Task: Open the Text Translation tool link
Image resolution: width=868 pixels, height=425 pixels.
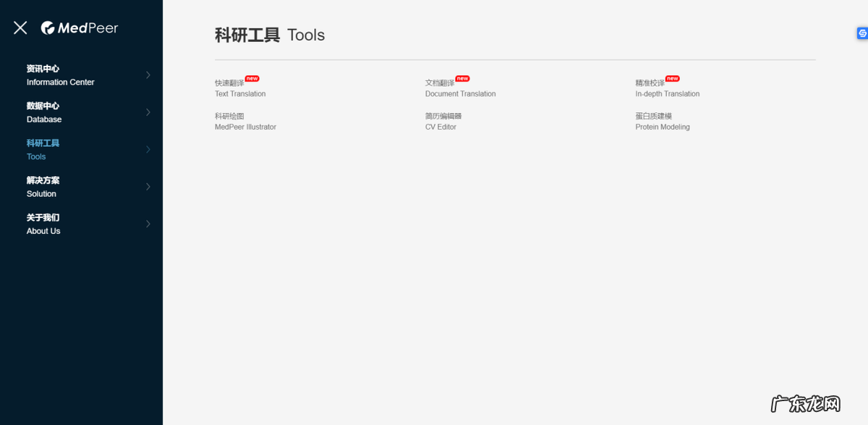Action: (240, 88)
